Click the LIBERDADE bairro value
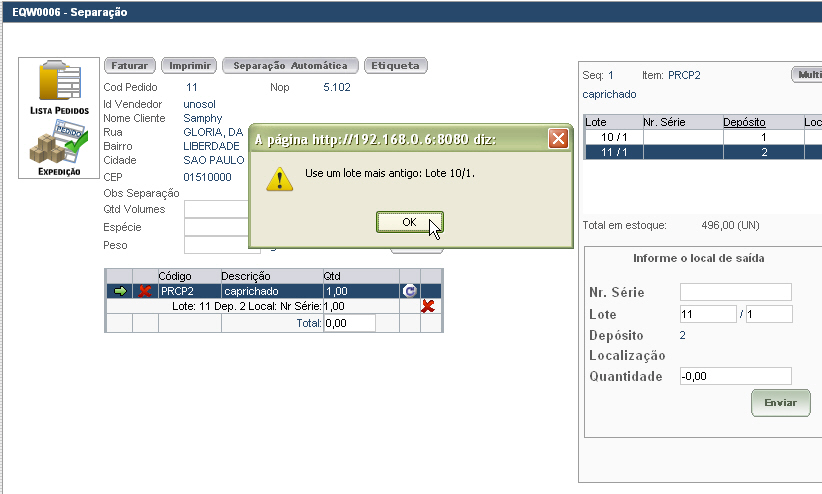This screenshot has width=822, height=494. 211,146
